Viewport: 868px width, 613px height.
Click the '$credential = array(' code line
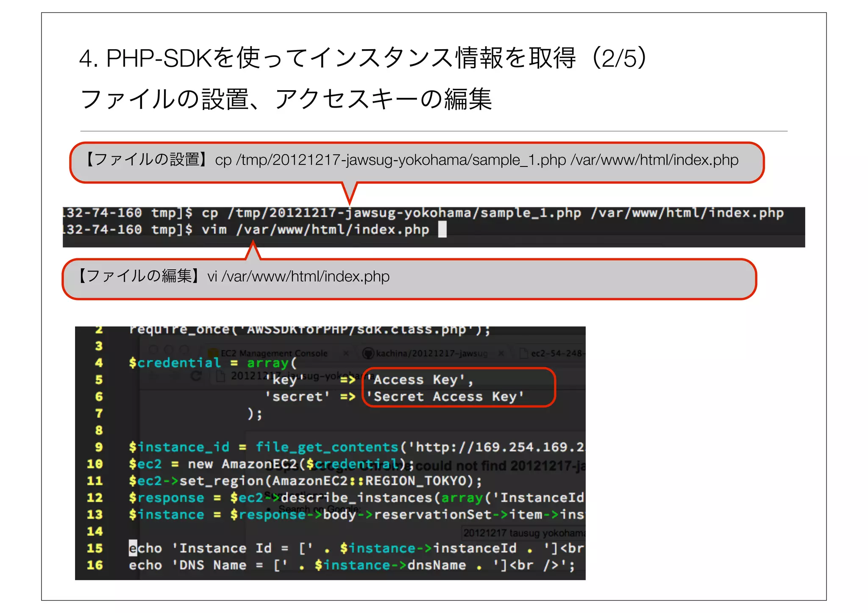213,363
